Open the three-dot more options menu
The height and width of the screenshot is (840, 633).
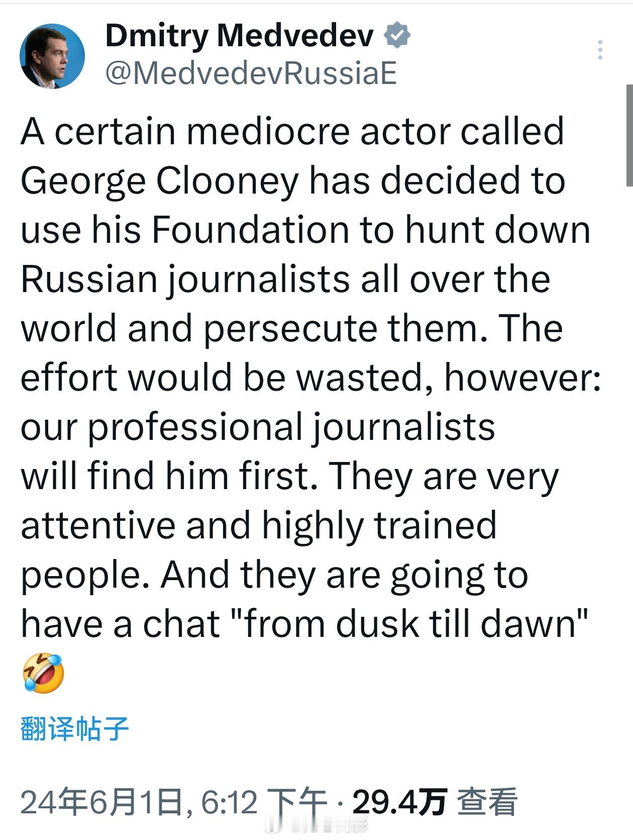600,50
